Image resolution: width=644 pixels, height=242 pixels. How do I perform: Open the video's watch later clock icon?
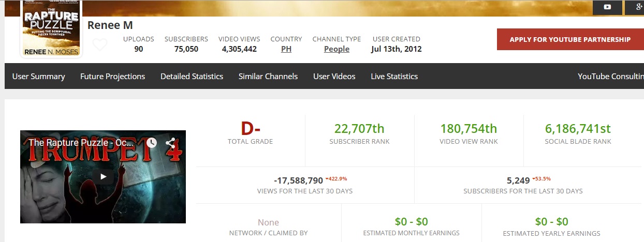(x=151, y=143)
